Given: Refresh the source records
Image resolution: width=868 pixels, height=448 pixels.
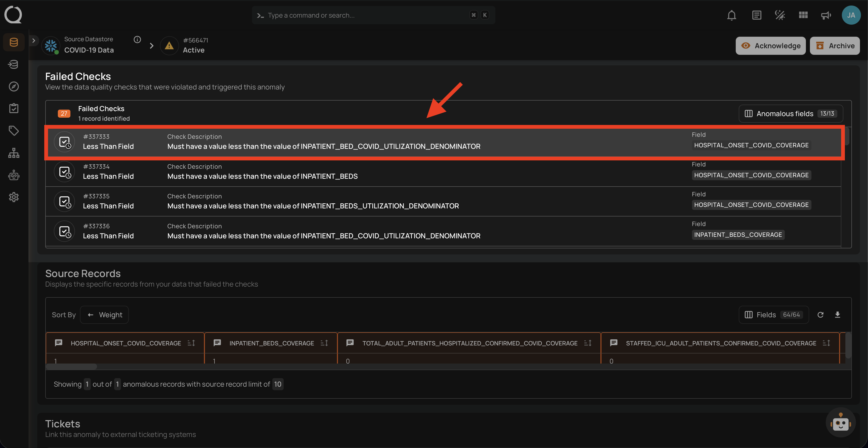Looking at the screenshot, I should click(x=820, y=315).
